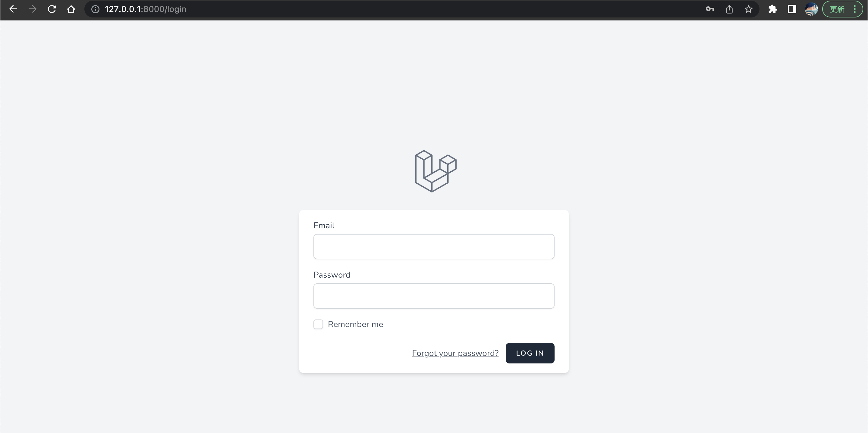Focus the Email input field

(434, 247)
